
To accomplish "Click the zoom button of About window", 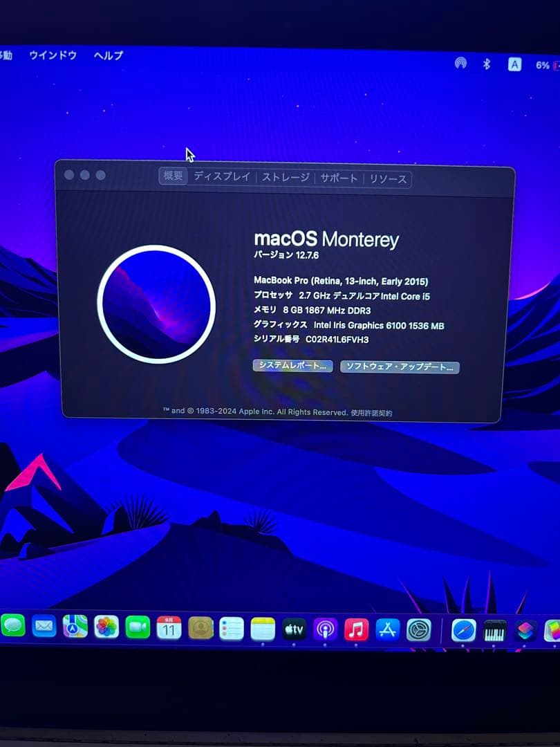I will click(100, 175).
